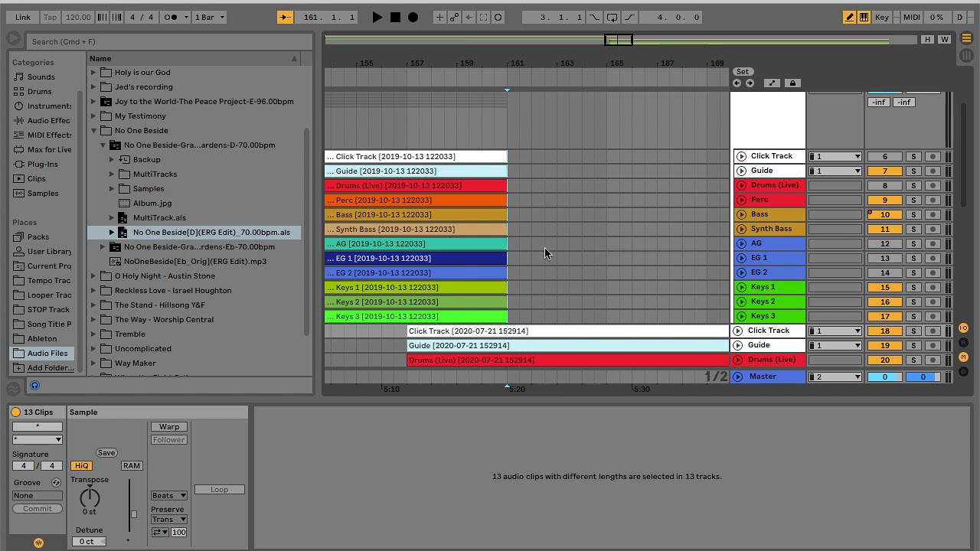The image size is (980, 551).
Task: Stop playback with the Stop button
Action: (395, 17)
